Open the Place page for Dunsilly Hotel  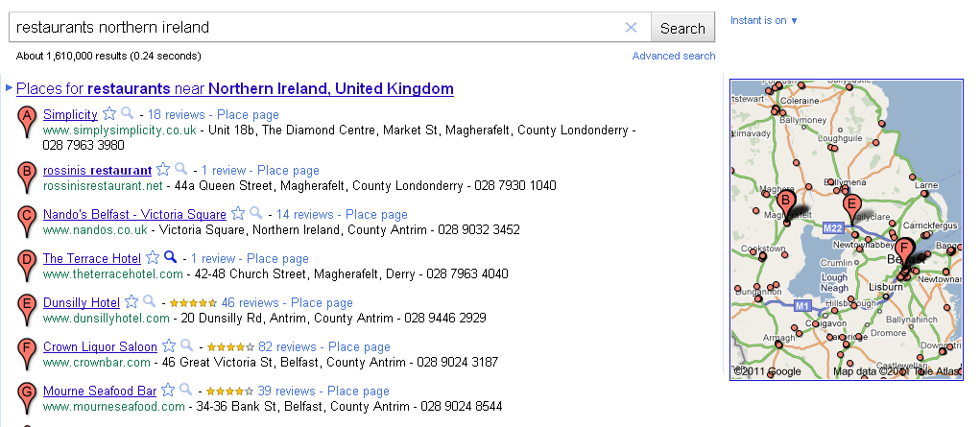pos(322,302)
